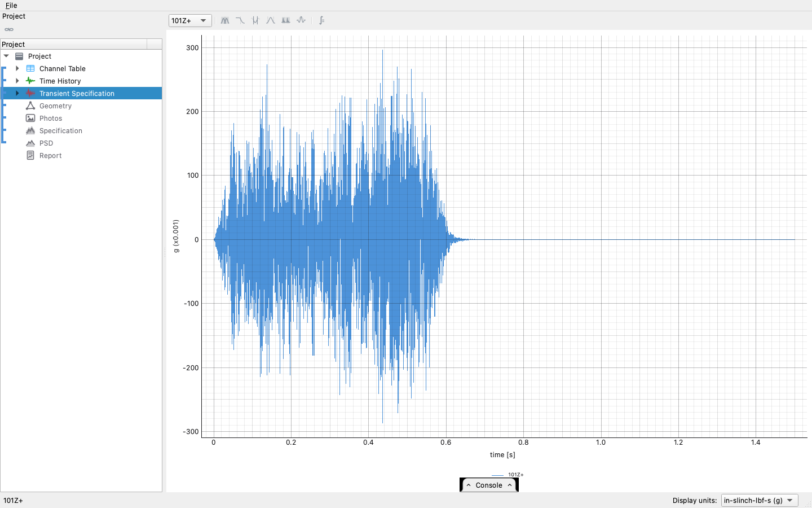Click the Report document icon in tree
Screen dimensions: 812x508
[30, 155]
